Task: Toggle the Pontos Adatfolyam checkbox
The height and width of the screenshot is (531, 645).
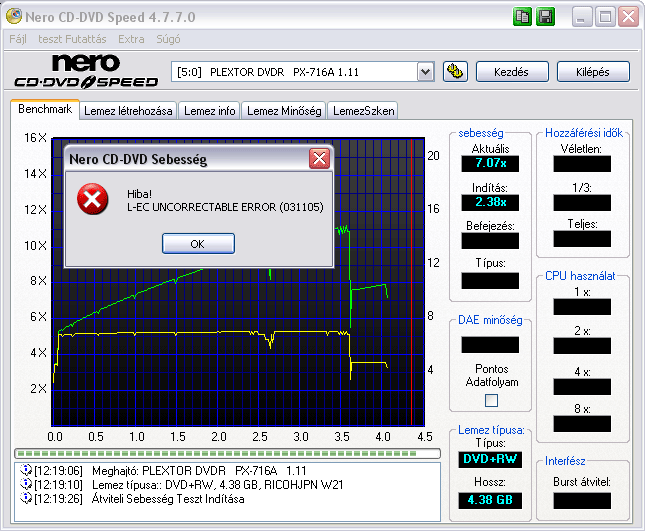Action: [491, 400]
